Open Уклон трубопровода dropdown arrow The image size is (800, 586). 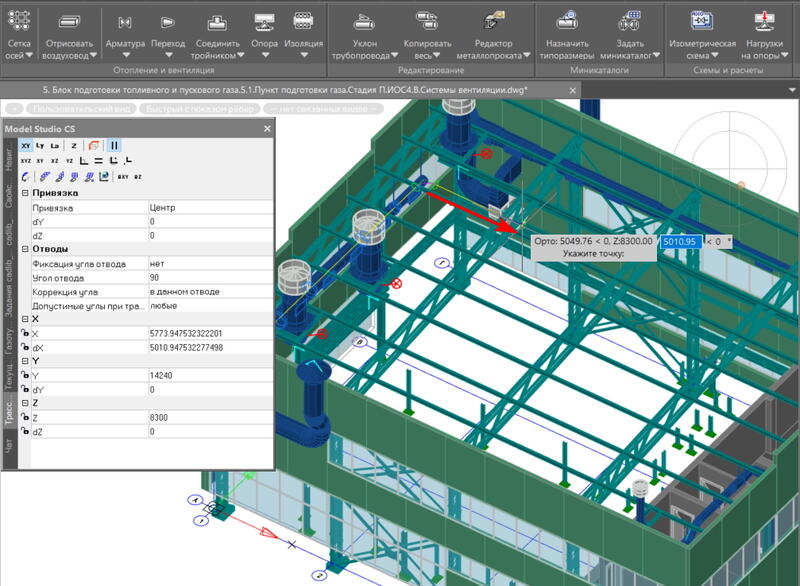click(394, 55)
